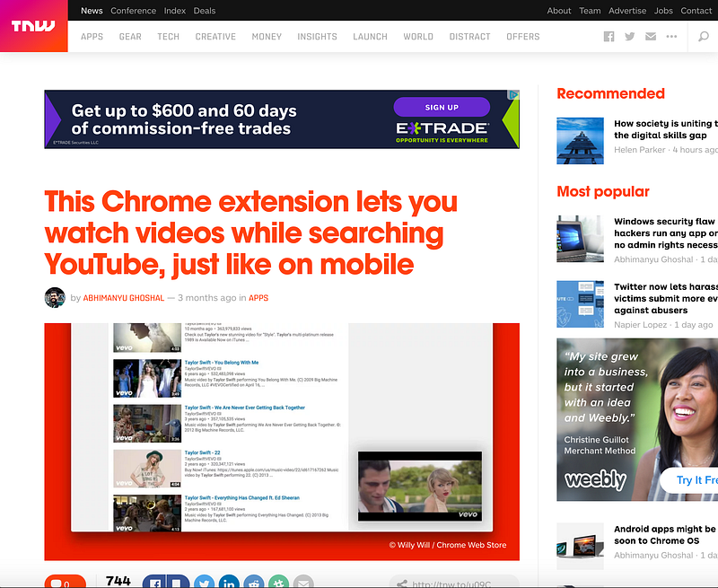This screenshot has height=588, width=718.
Task: Click the short URL share field
Action: pos(454,583)
